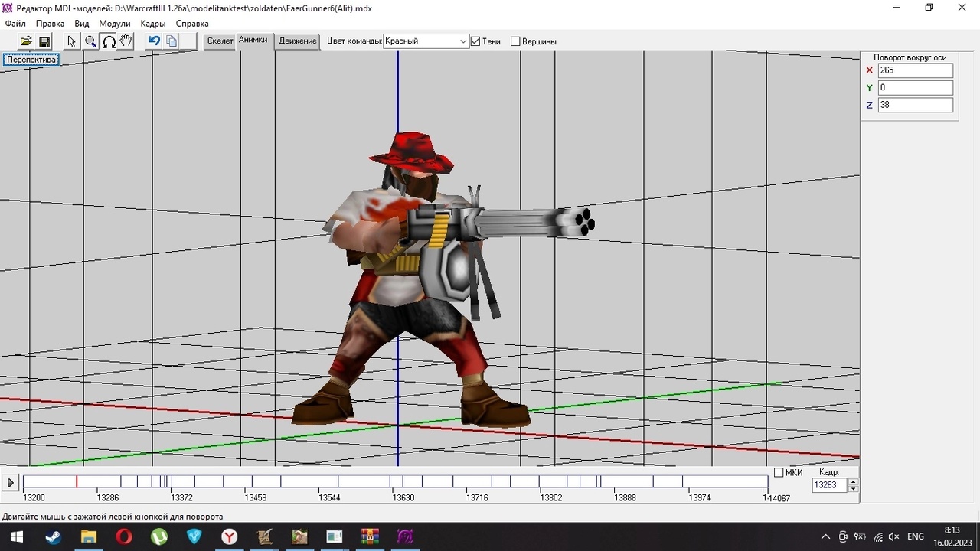Choose the rotate view tool
The width and height of the screenshot is (980, 551).
[109, 41]
